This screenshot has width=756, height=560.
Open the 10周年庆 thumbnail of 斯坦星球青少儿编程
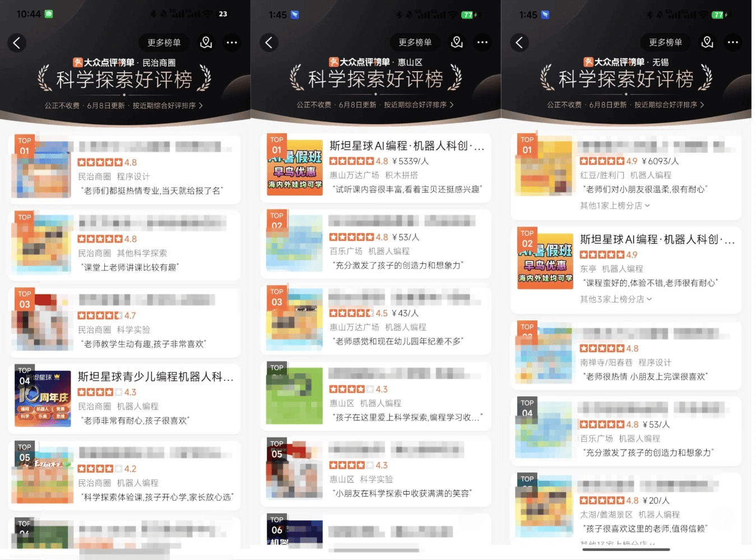(43, 399)
